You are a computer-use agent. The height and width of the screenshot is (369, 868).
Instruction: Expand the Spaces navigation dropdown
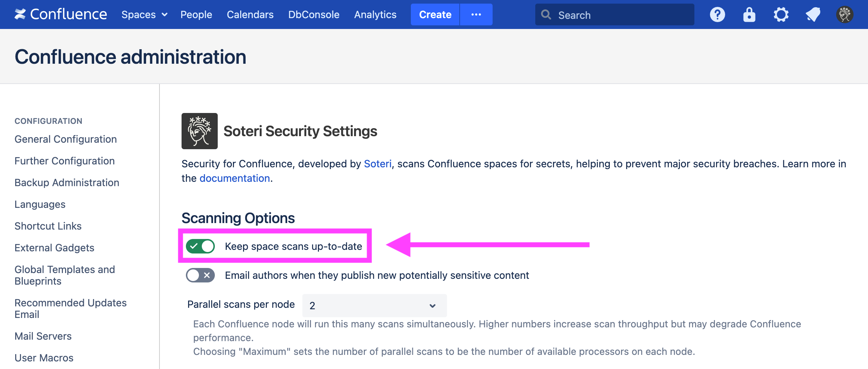(144, 14)
